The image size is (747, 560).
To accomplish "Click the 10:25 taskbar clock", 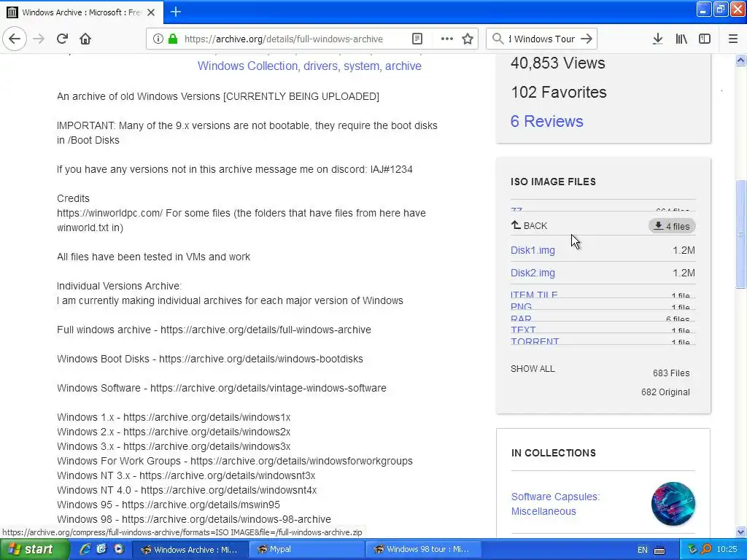I will pyautogui.click(x=727, y=550).
